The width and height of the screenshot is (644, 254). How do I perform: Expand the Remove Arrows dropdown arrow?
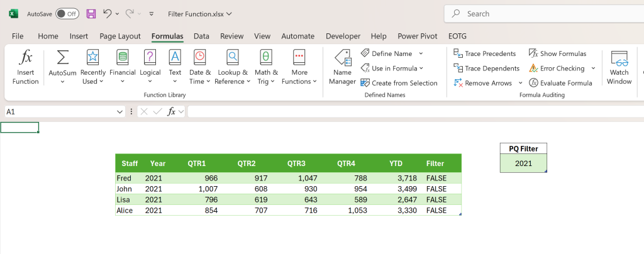pos(520,83)
